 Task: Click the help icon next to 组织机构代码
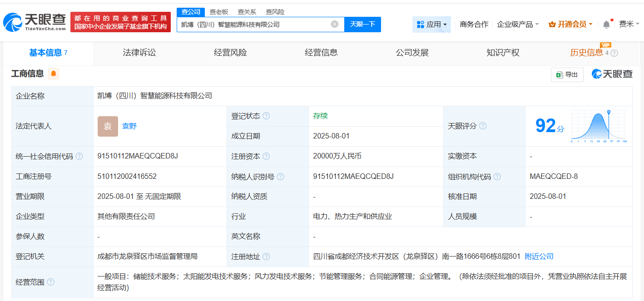(497, 177)
